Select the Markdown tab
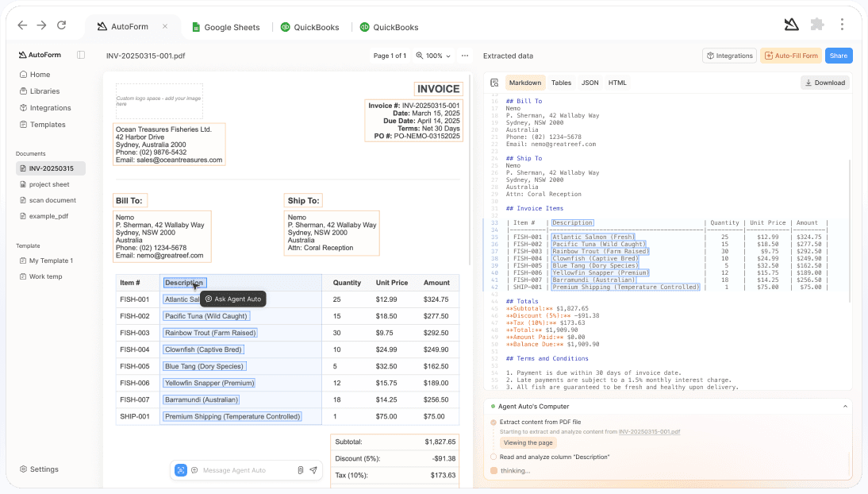 tap(524, 83)
